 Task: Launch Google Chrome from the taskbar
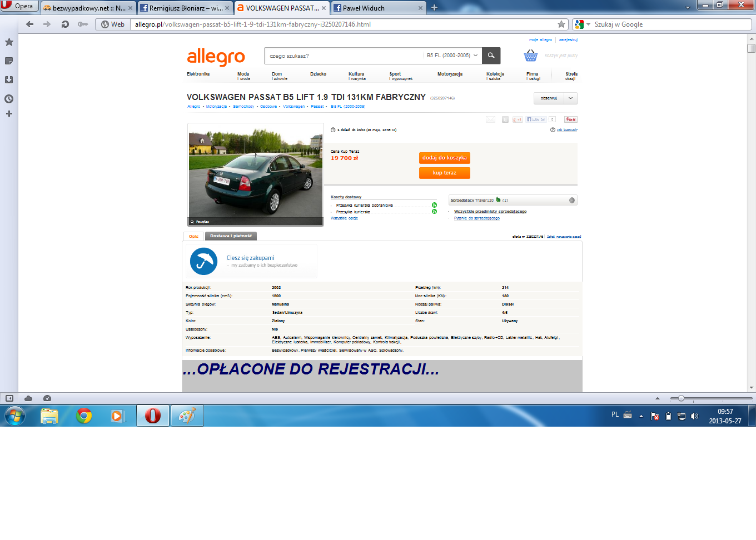coord(84,416)
